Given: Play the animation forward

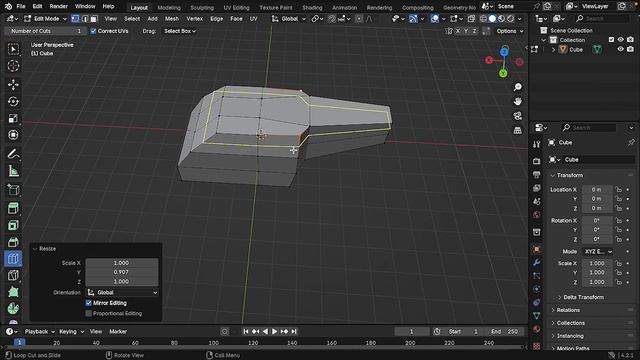Looking at the screenshot, I should tap(275, 331).
